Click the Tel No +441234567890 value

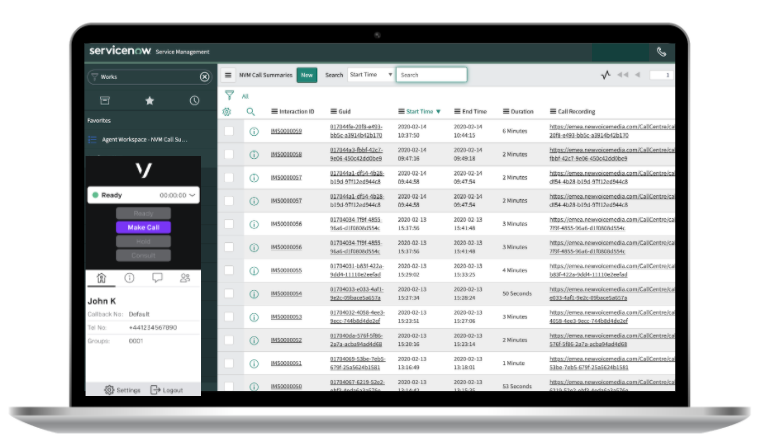153,328
